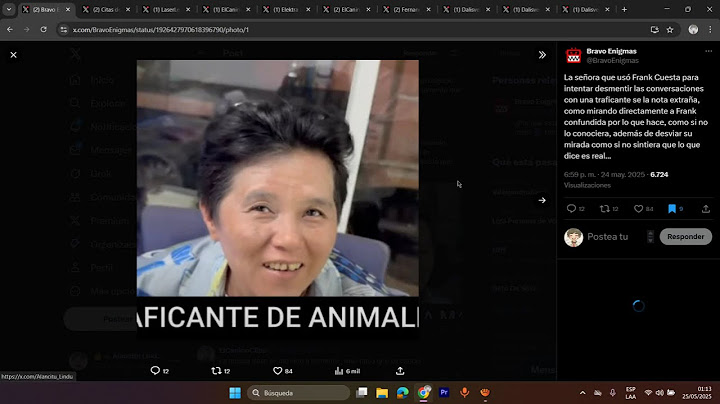Reload the current page
Viewport: 720px width, 404px height.
pos(43,29)
